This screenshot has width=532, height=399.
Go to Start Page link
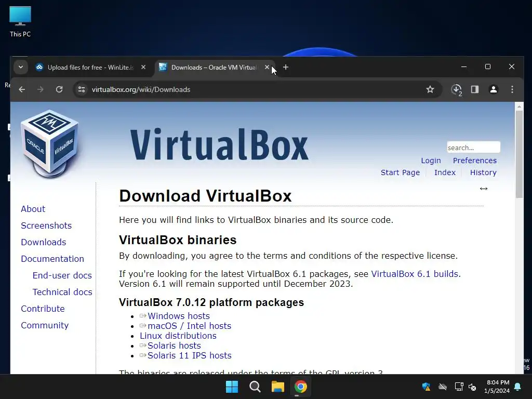(x=400, y=172)
